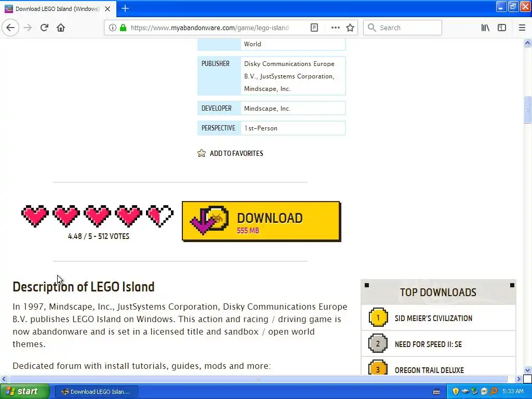Rate with the second heart

66,216
